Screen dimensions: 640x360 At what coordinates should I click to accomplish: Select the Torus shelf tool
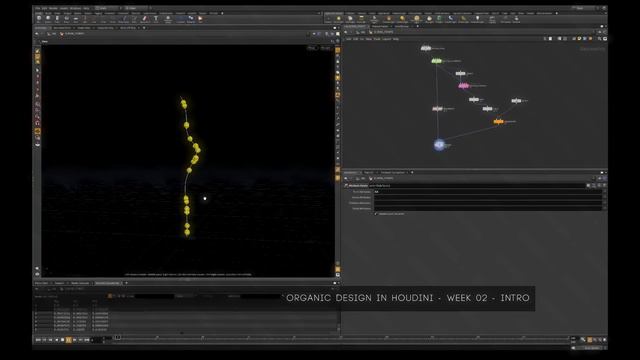67,19
